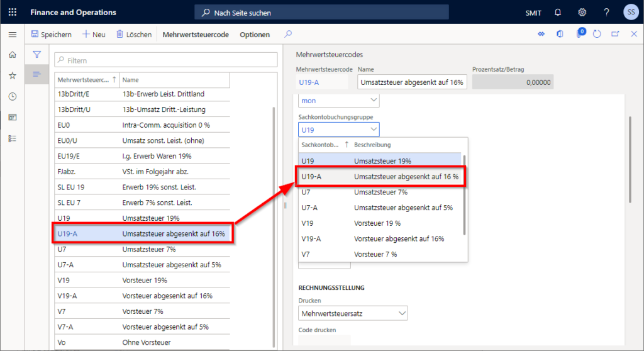Open Modules list icon in sidebar

(x=13, y=138)
